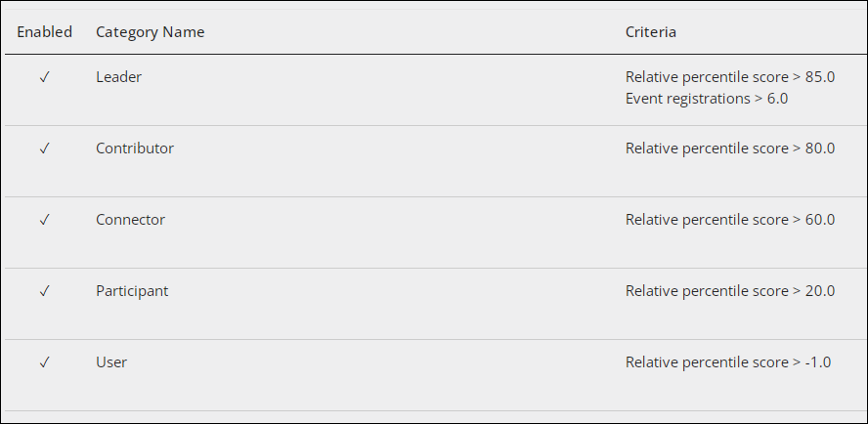Toggle the Contributor enabled checkmark
Image resolution: width=868 pixels, height=424 pixels.
(45, 148)
